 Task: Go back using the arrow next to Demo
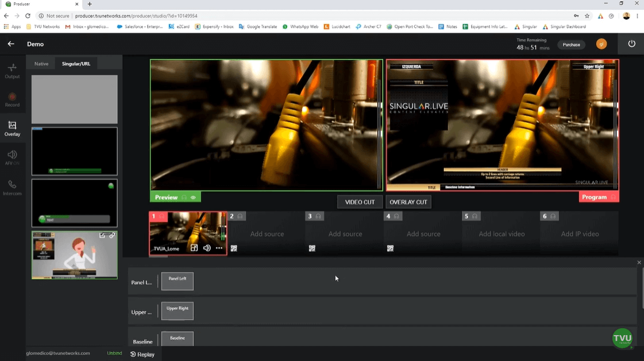tap(11, 44)
